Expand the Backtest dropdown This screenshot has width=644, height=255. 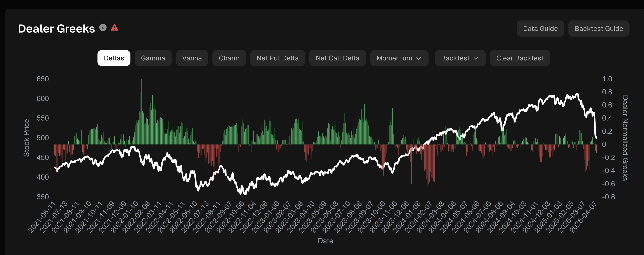pos(455,58)
